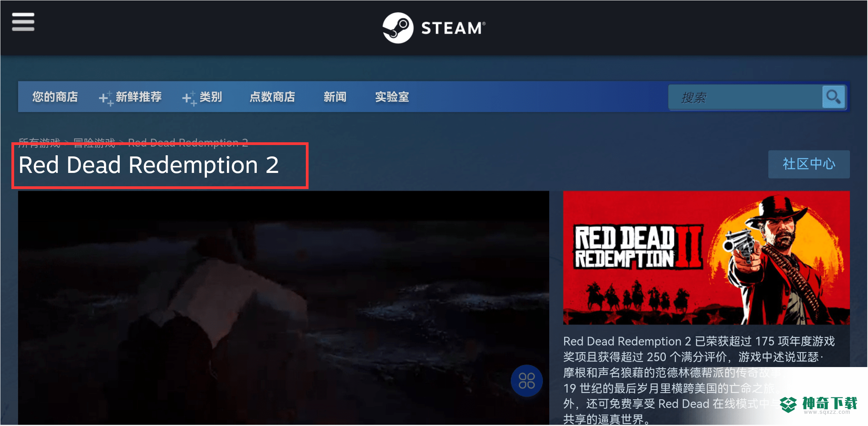Open the 新闻 tab

(x=335, y=97)
